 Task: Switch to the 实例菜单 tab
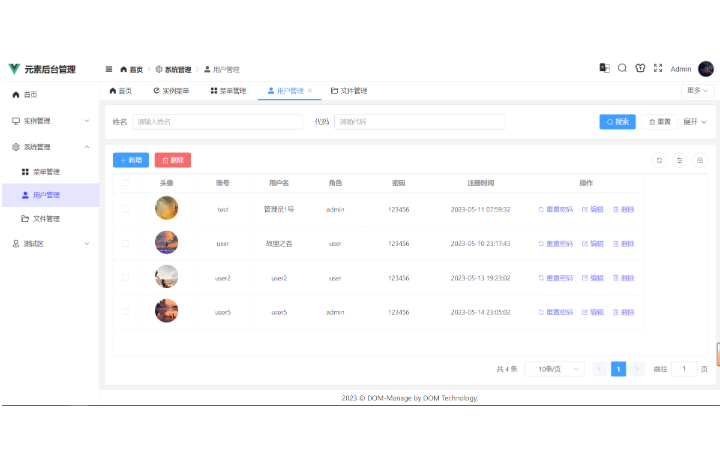[171, 91]
